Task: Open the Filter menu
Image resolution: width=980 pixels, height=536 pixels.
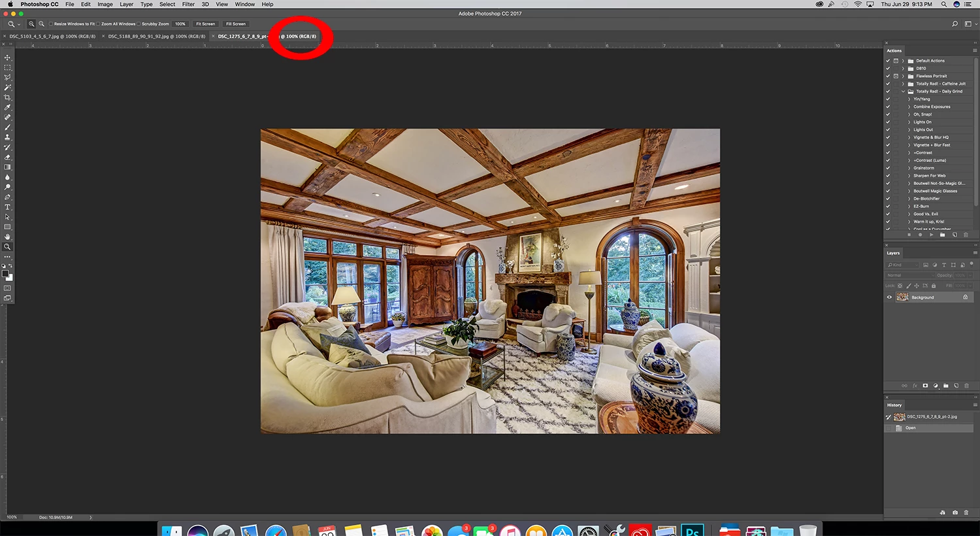Action: coord(188,4)
